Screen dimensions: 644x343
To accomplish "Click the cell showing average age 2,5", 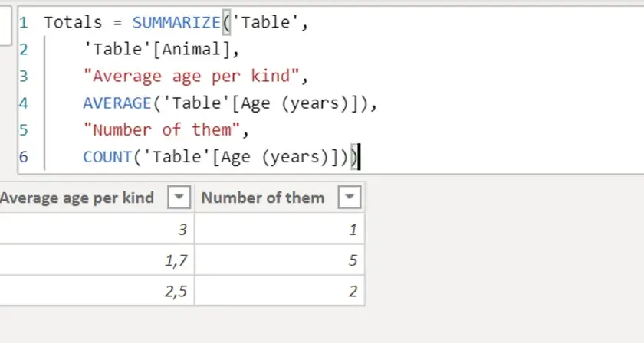I will coord(97,290).
